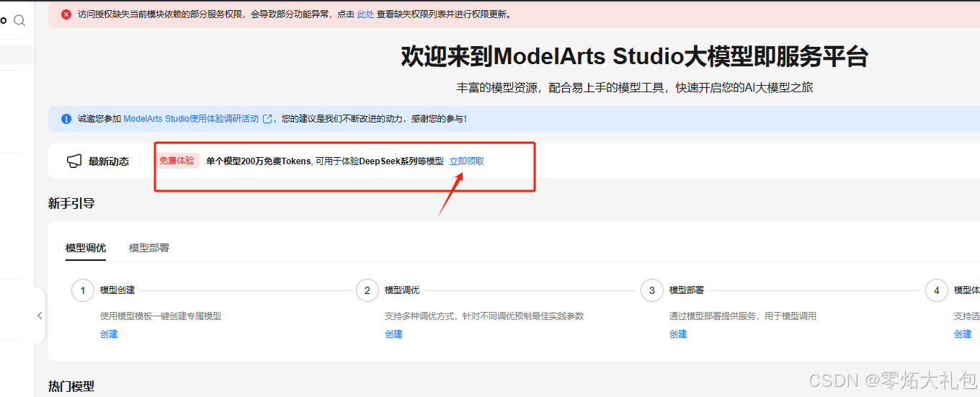Click the 单个模型200万免费Tokens announcement text
Screen dimensions: 980x397
[x=325, y=161]
